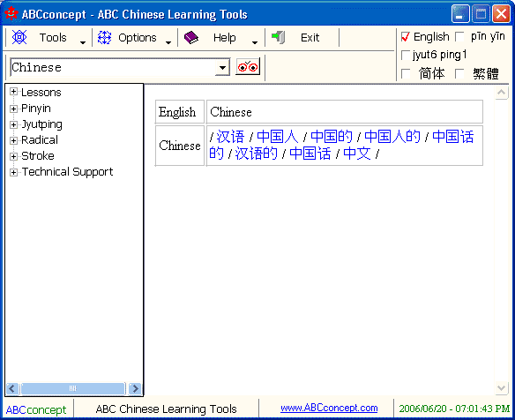
Task: Open the Options dropdown arrow
Action: coord(168,42)
